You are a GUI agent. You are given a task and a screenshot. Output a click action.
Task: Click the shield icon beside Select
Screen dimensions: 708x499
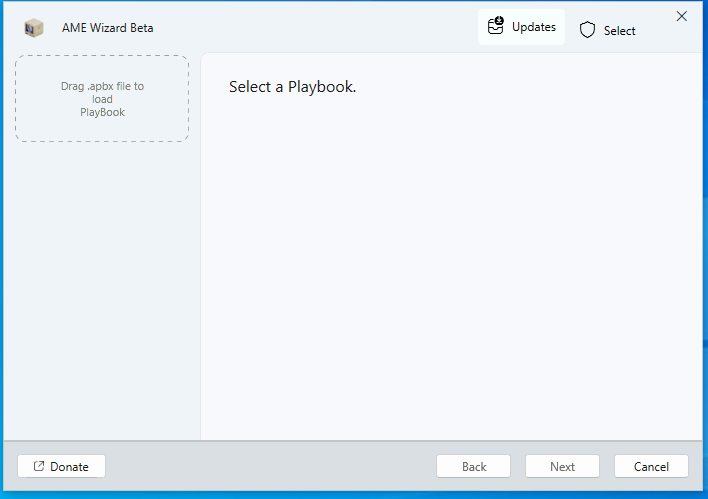587,30
